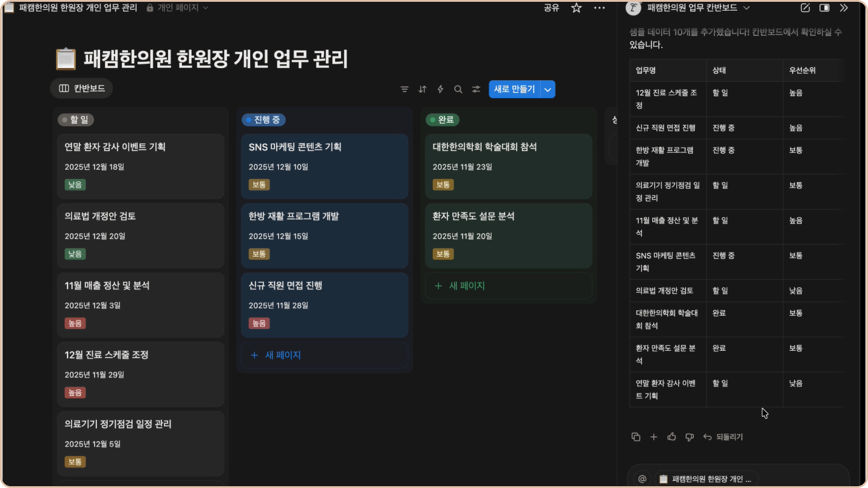This screenshot has width=868, height=488.
Task: Click 높음 tag on 12월 진료 스케줄 조정 card
Action: point(75,393)
